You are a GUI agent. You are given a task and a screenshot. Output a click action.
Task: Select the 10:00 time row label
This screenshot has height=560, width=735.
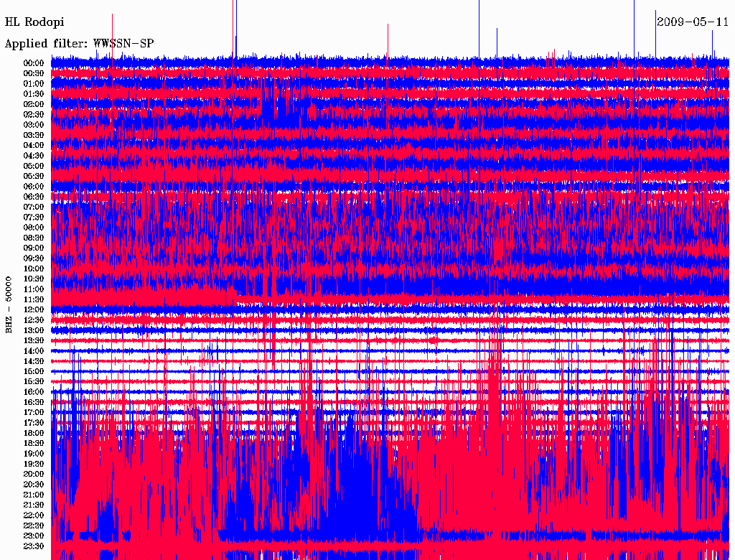click(34, 269)
